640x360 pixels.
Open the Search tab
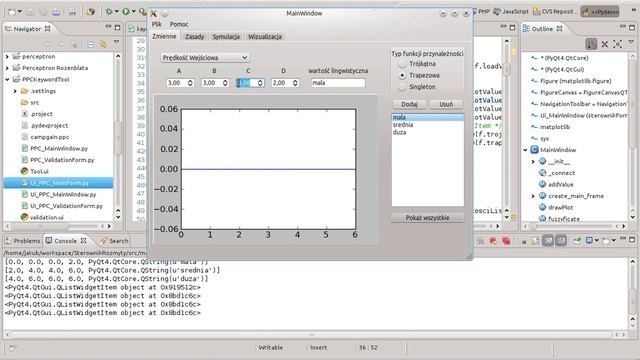tap(115, 241)
